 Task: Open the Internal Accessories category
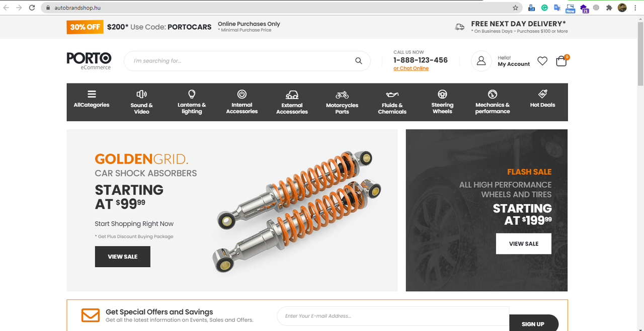[x=242, y=102]
